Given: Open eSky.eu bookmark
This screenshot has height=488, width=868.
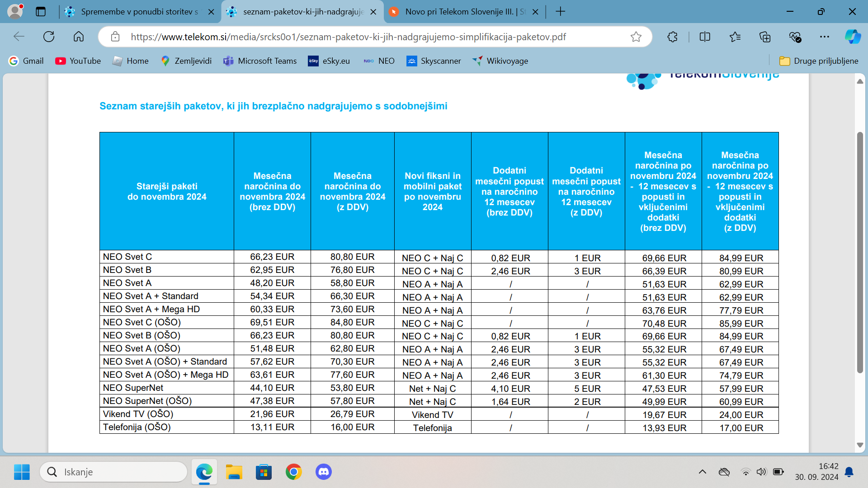Looking at the screenshot, I should (329, 61).
